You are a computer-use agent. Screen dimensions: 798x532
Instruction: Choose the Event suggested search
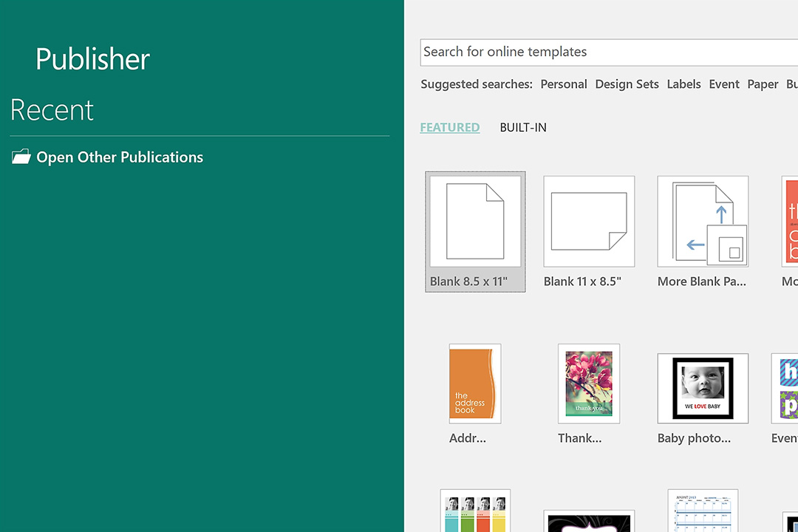pos(724,84)
